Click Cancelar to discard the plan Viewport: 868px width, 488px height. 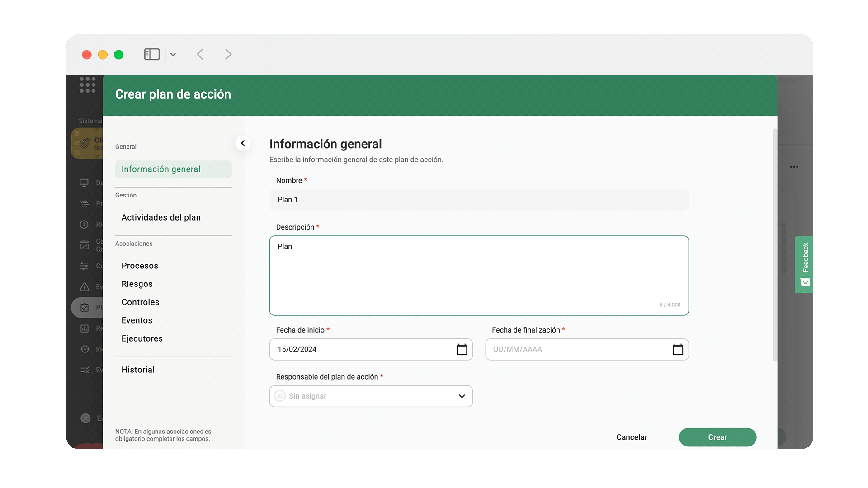click(632, 437)
